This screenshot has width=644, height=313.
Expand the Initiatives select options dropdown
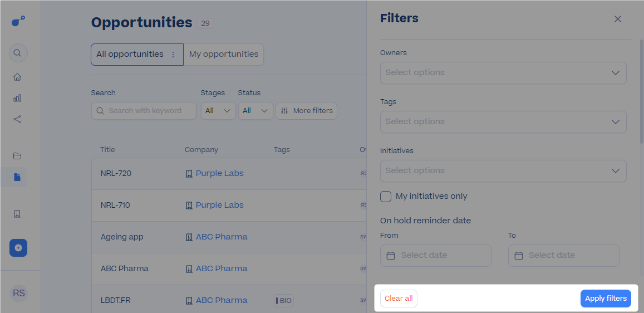click(x=503, y=171)
